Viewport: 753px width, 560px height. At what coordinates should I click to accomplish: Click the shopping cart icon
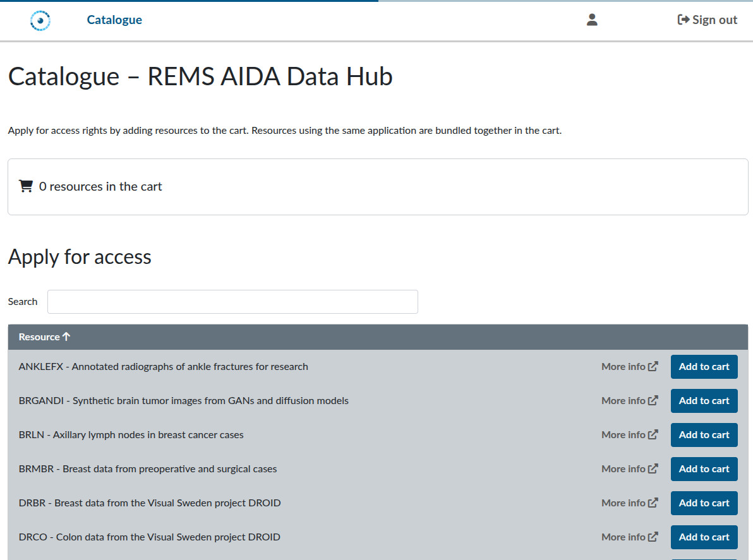point(26,186)
